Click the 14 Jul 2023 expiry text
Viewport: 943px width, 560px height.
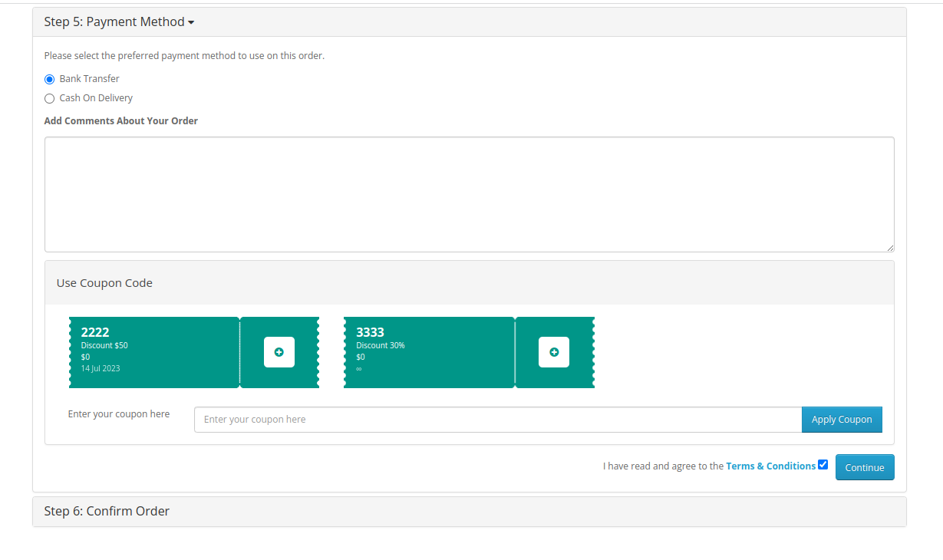[x=101, y=368]
